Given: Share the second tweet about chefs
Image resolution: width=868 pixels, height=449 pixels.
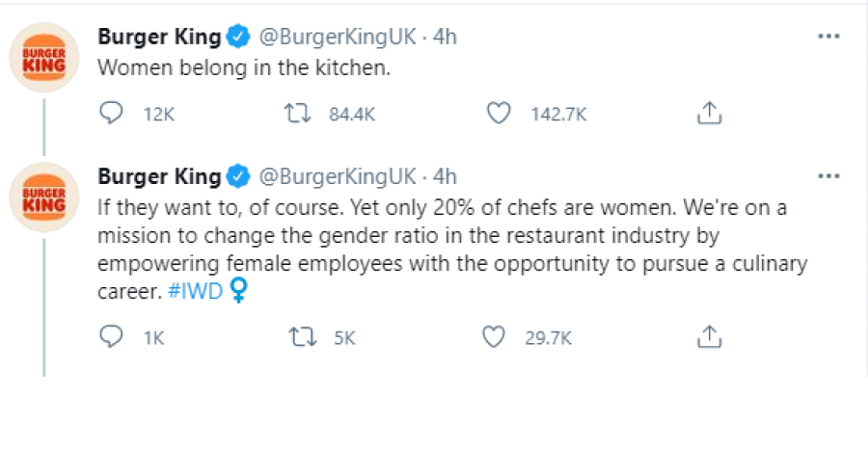Looking at the screenshot, I should coord(709,336).
